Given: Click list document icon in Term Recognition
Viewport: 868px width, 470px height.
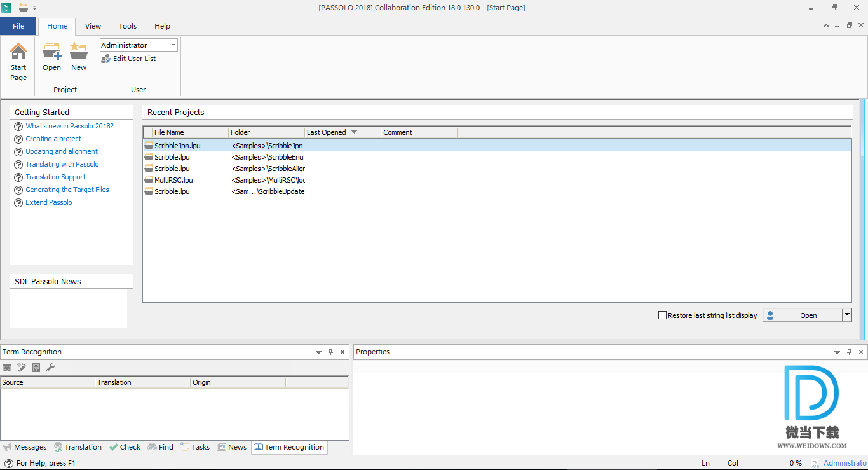Looking at the screenshot, I should [36, 367].
